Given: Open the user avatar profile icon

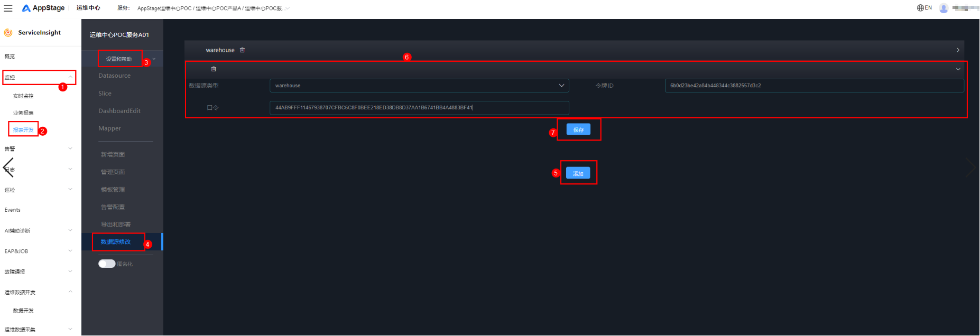Looking at the screenshot, I should [944, 8].
